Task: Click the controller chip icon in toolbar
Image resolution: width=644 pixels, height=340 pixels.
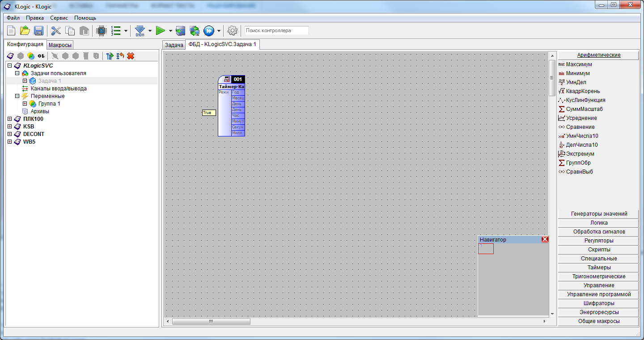Action: [x=102, y=31]
